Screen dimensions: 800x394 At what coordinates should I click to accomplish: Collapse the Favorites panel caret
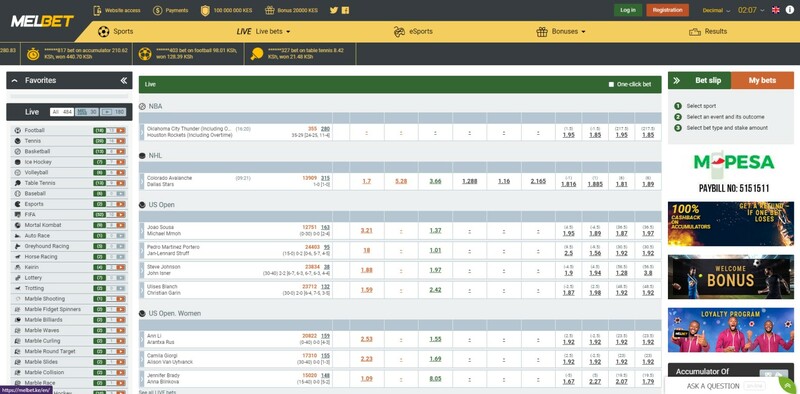pos(14,81)
